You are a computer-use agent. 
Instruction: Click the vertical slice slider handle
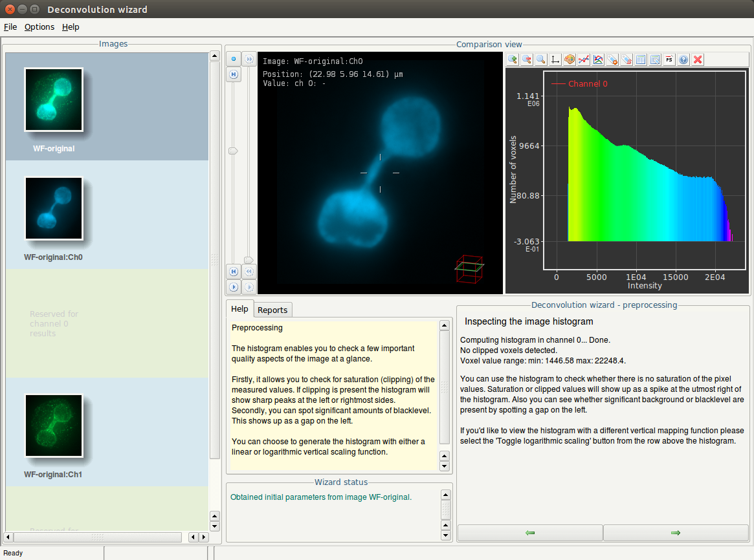234,151
